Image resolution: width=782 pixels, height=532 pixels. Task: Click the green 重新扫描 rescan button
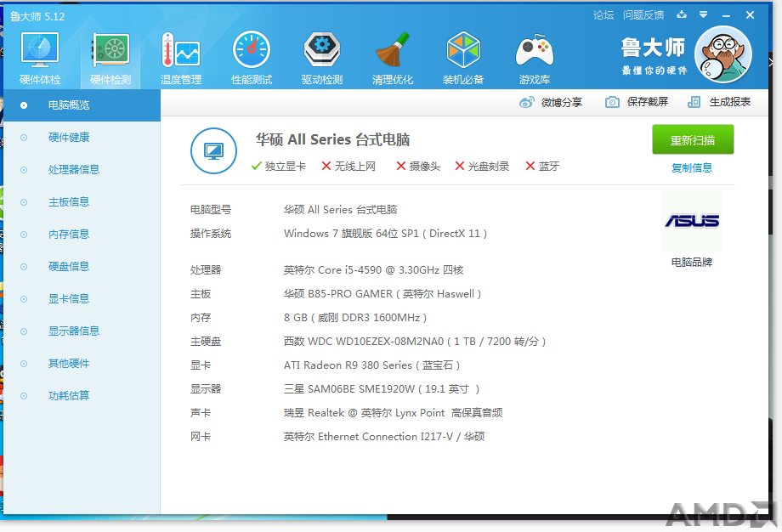[x=693, y=139]
